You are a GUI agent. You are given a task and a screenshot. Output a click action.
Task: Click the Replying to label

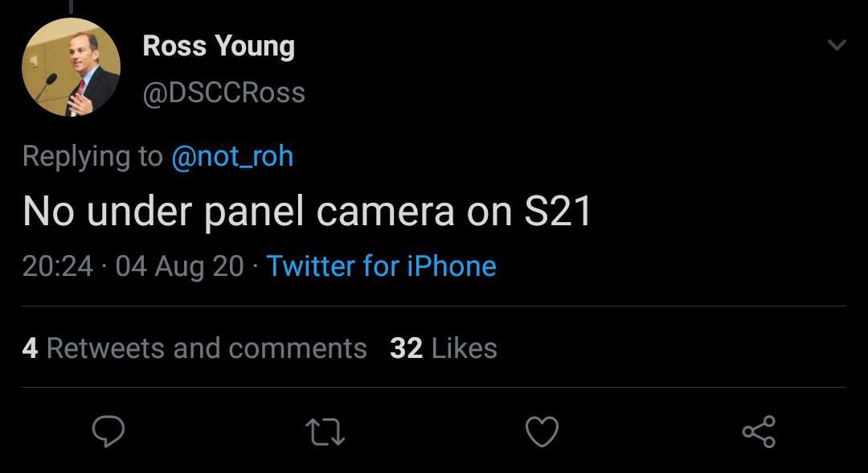(92, 155)
